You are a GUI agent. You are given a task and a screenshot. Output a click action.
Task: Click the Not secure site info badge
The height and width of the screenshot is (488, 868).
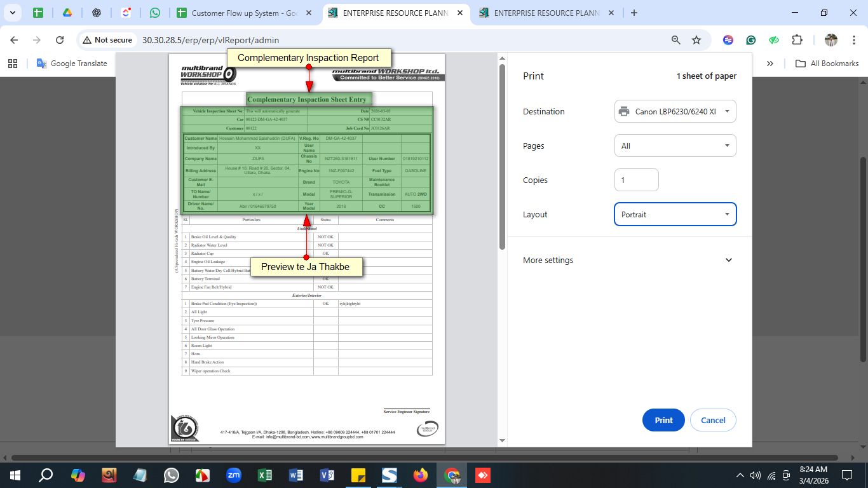point(107,40)
